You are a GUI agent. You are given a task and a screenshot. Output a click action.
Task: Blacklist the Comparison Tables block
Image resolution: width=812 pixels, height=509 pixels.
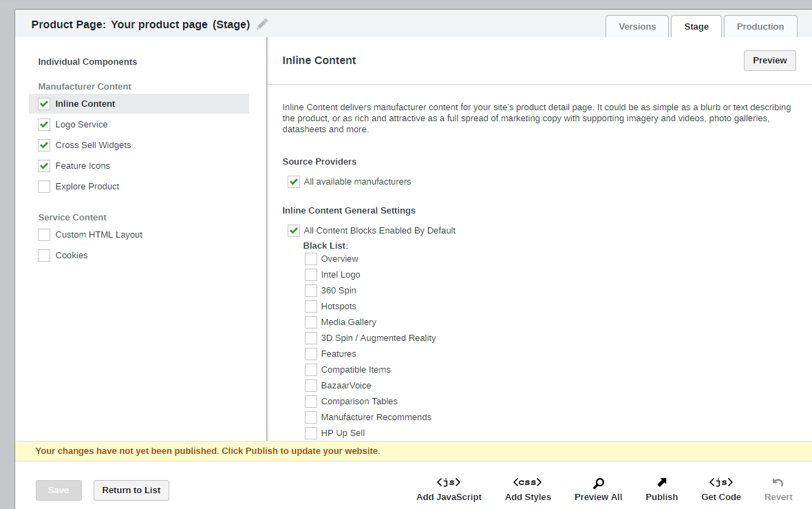pos(311,401)
